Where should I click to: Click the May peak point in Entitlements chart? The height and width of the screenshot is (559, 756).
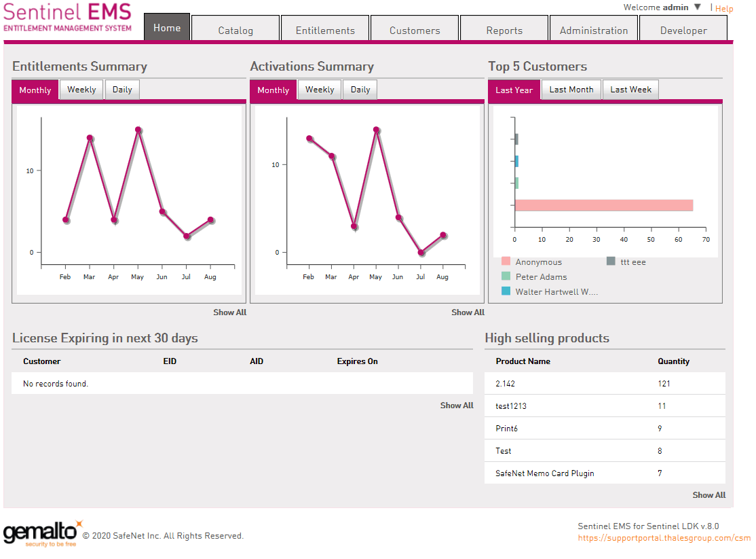138,129
